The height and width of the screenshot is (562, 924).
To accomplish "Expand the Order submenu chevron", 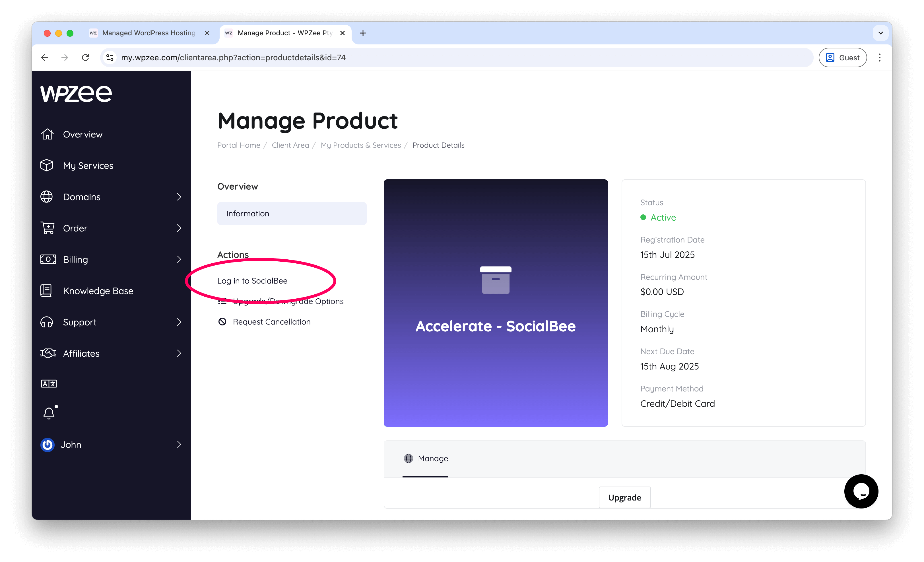I will point(179,228).
